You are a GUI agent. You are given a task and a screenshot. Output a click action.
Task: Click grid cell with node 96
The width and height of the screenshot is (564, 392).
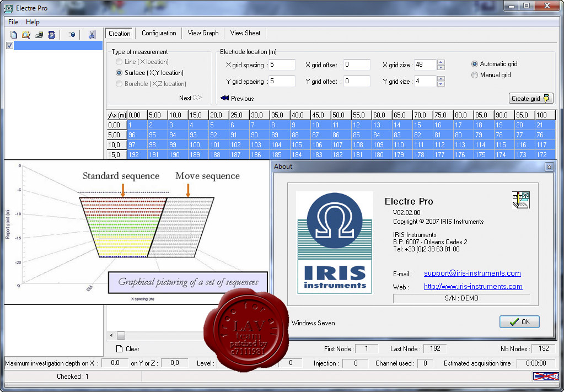tap(137, 135)
